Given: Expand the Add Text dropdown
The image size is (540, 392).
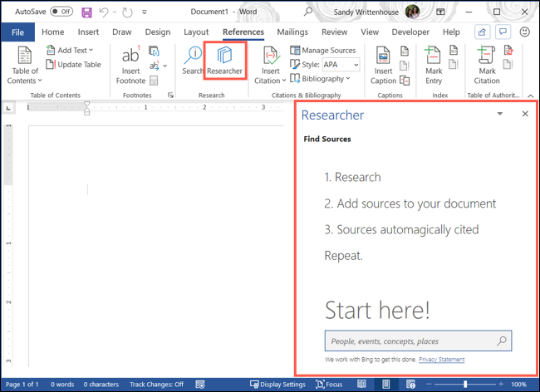Looking at the screenshot, I should click(70, 51).
